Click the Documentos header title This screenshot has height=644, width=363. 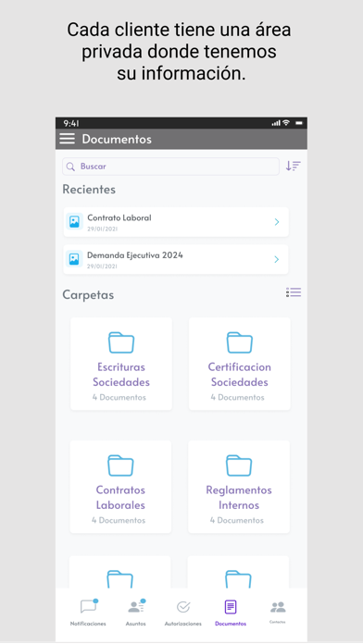pyautogui.click(x=117, y=139)
